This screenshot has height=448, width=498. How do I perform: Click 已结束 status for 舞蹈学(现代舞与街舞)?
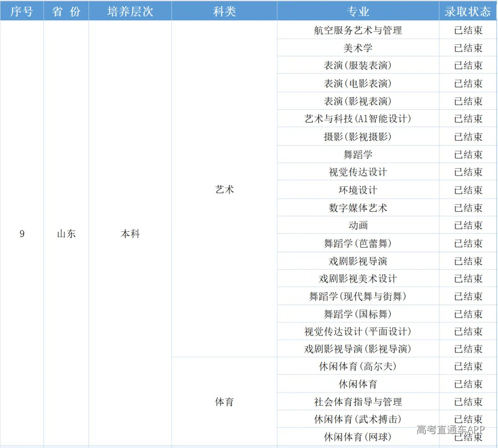[x=468, y=296]
